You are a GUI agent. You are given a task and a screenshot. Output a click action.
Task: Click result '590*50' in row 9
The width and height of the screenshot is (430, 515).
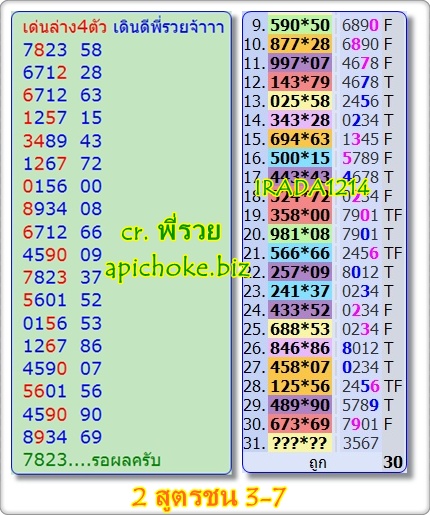tap(300, 25)
